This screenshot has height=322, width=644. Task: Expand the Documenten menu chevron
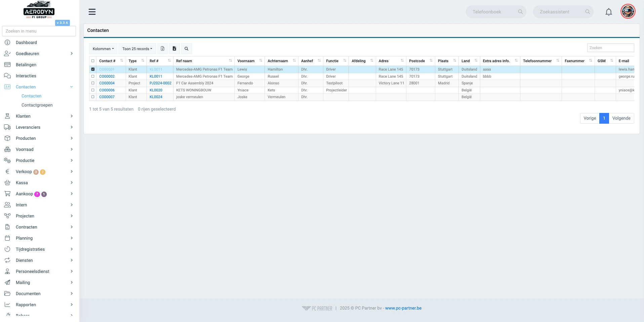[x=72, y=293]
